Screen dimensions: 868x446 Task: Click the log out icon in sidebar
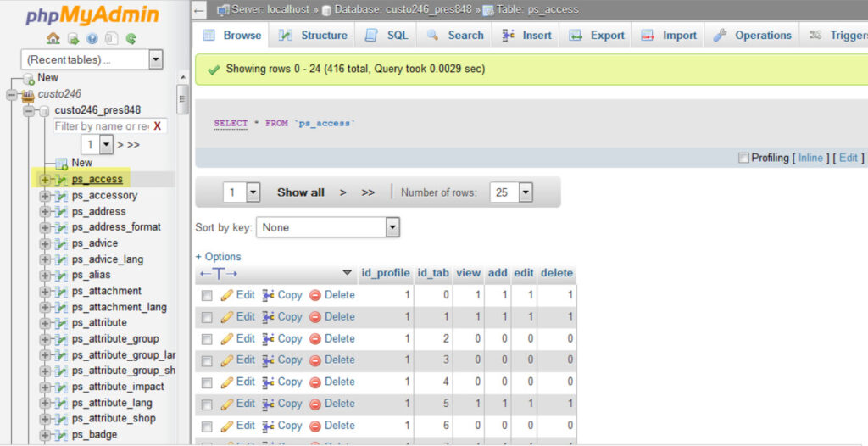73,38
